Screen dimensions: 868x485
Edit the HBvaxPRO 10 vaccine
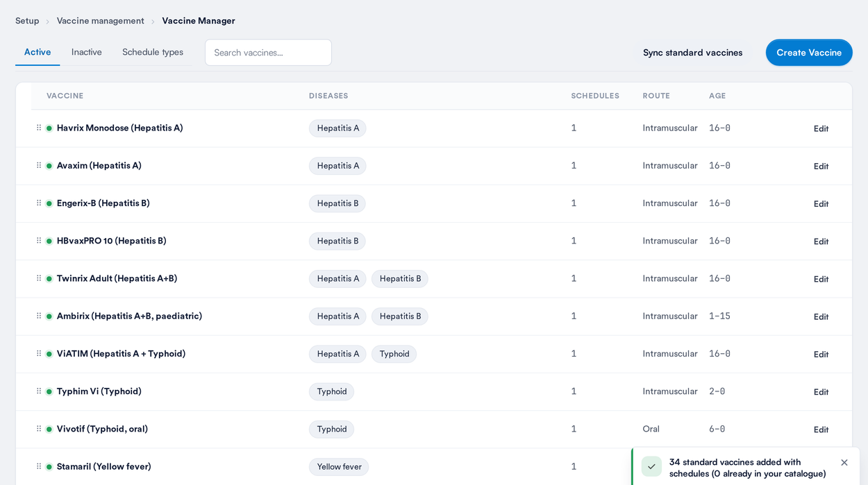coord(821,241)
